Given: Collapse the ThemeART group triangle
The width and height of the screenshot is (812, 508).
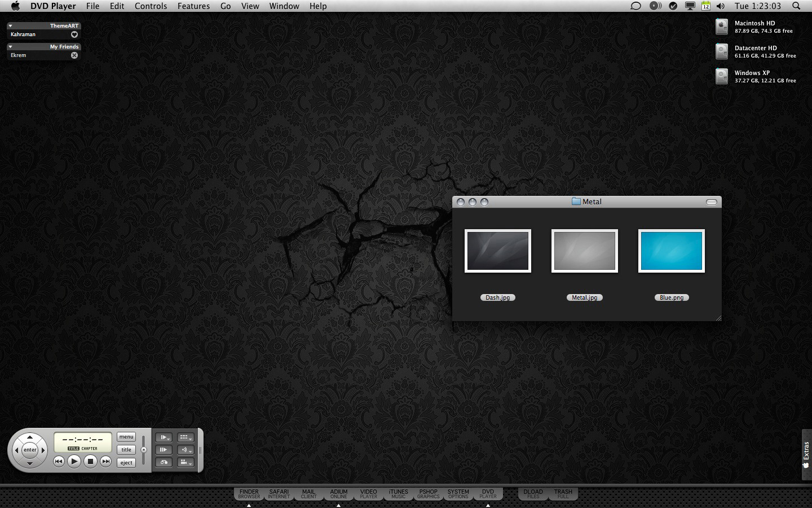Looking at the screenshot, I should coord(10,26).
